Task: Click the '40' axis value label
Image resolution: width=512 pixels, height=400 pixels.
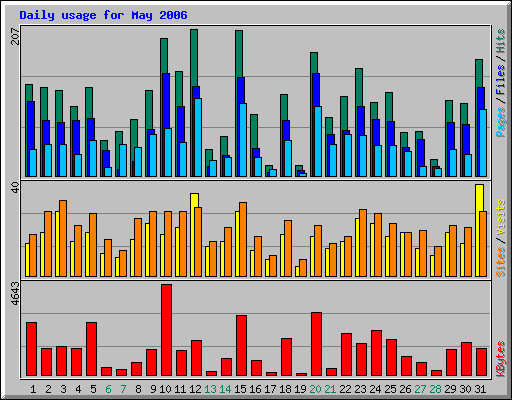Action: point(15,187)
